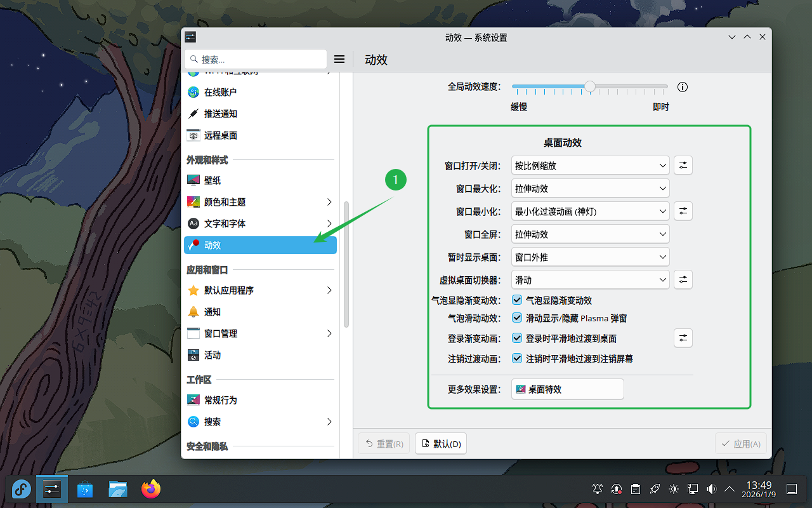Click the info icon beside animation speed slider

pyautogui.click(x=683, y=87)
